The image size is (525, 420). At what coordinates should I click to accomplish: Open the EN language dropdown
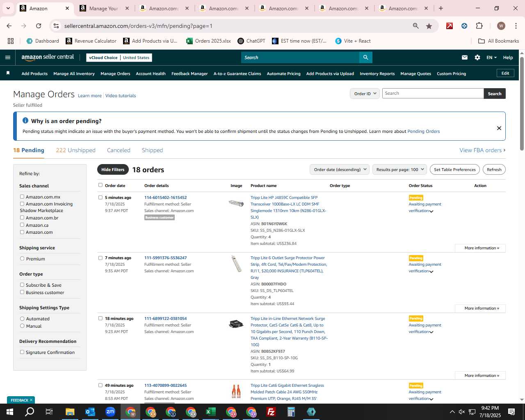coord(491,57)
